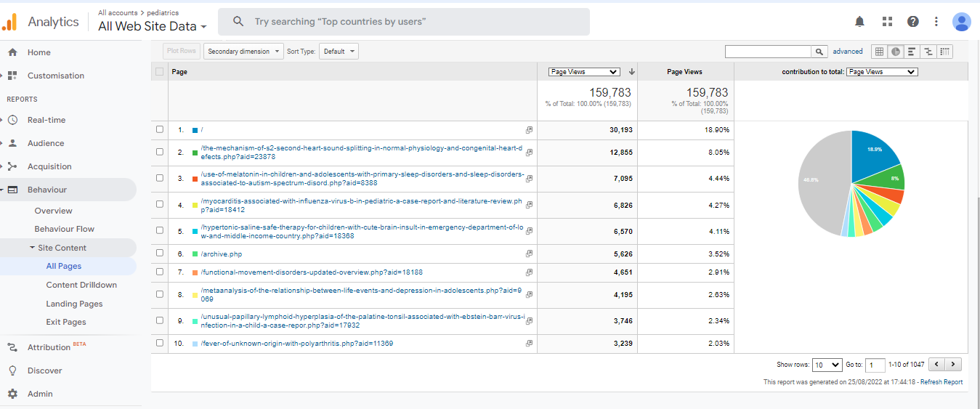Open the Google apps grid
Image resolution: width=980 pixels, height=409 pixels.
(x=887, y=22)
